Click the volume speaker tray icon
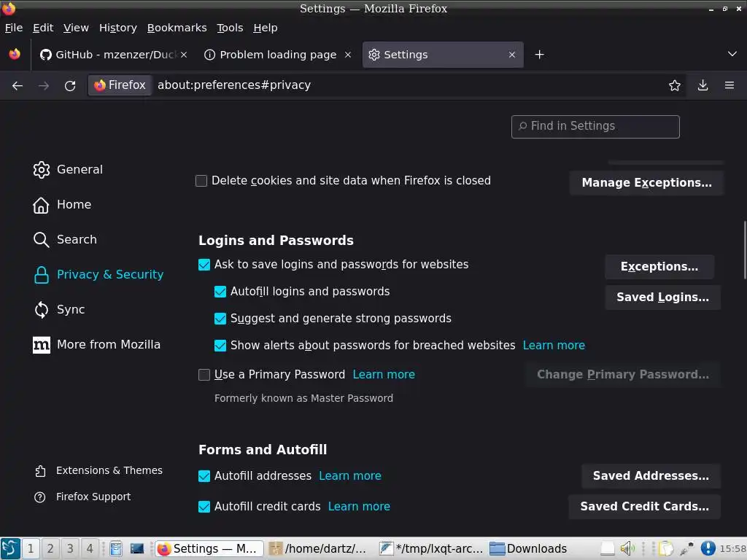 [627, 548]
